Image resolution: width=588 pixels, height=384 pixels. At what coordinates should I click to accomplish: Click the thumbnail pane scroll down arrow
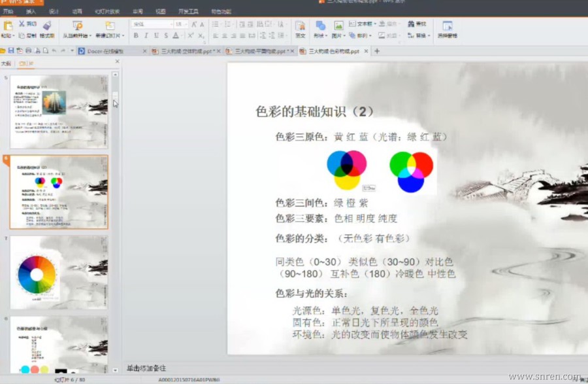tap(115, 370)
